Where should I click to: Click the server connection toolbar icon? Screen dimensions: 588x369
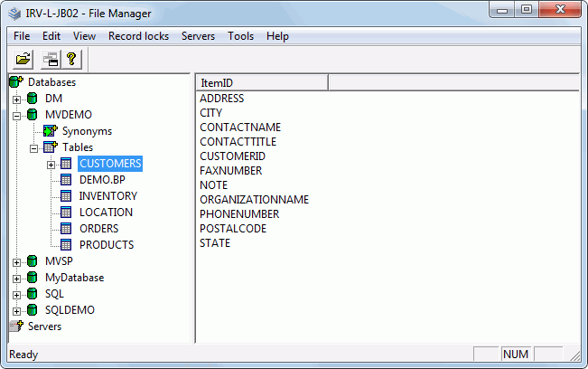click(51, 60)
